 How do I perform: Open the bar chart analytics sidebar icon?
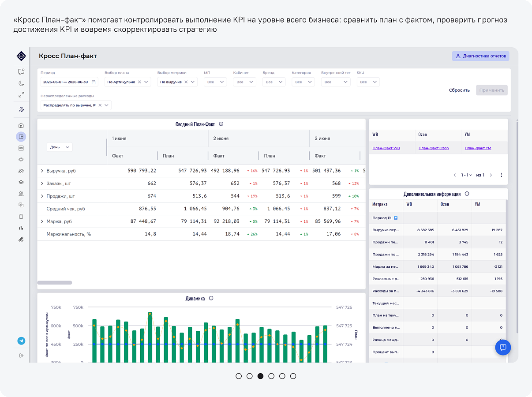tap(21, 228)
